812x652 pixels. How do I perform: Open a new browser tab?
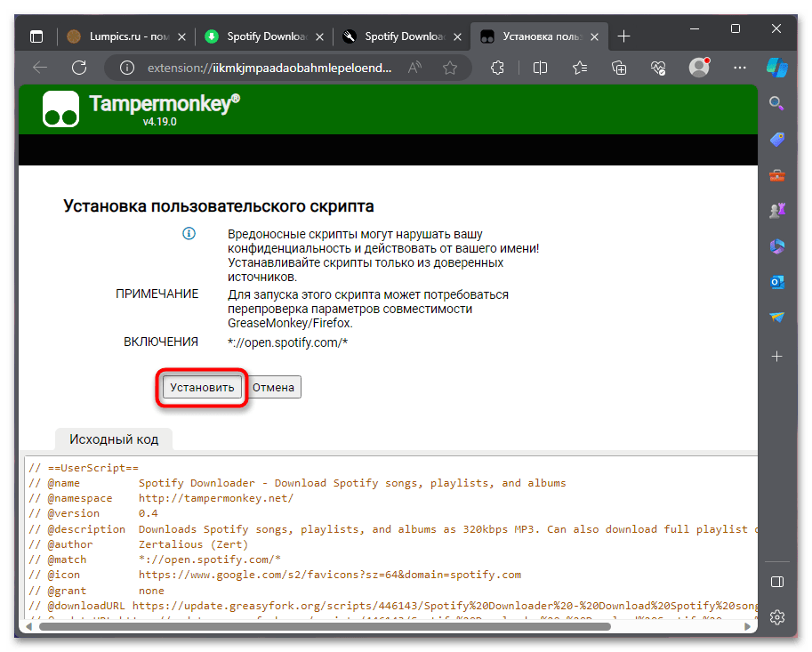point(624,36)
